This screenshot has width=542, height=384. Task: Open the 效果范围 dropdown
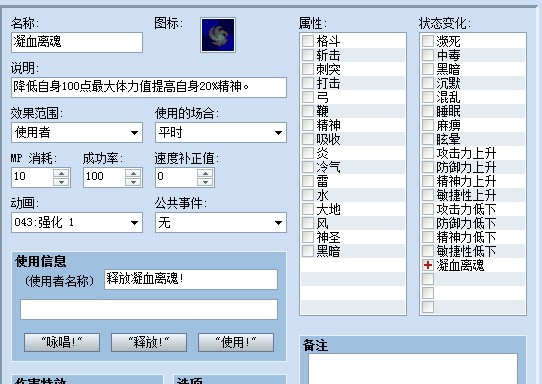click(77, 132)
